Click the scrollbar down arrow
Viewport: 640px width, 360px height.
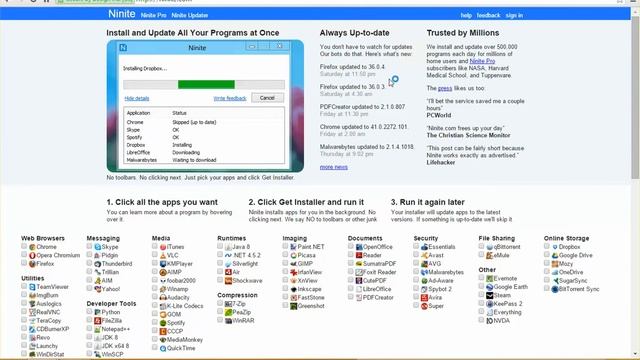click(635, 354)
